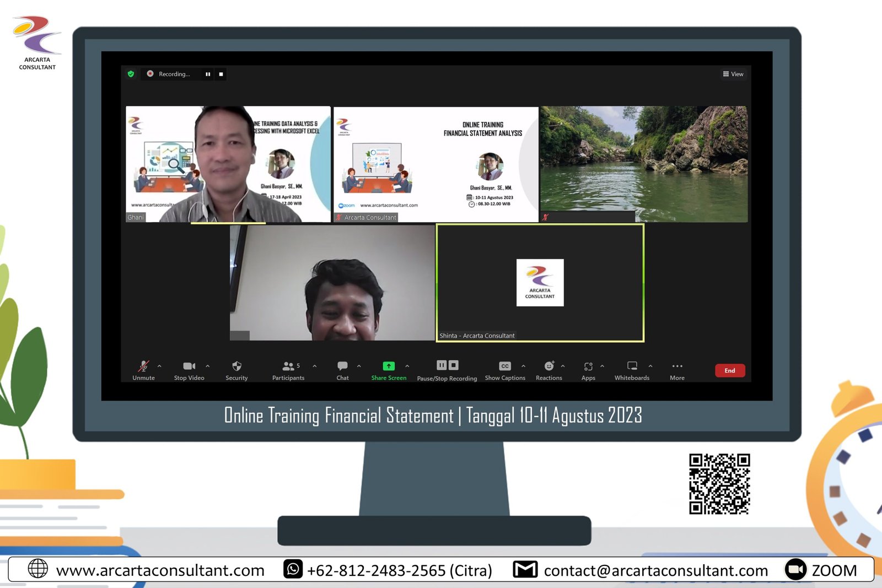
Task: Toggle Show Captions CC button
Action: [505, 366]
